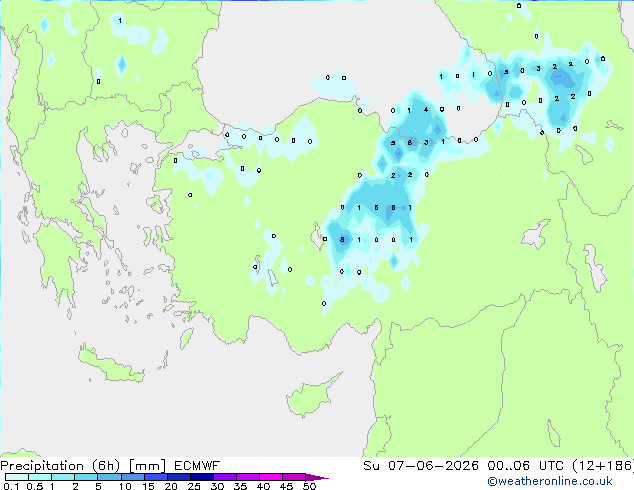Image resolution: width=634 pixels, height=490 pixels.
Task: Click the '00..06 UTC' time range text
Action: click(525, 466)
